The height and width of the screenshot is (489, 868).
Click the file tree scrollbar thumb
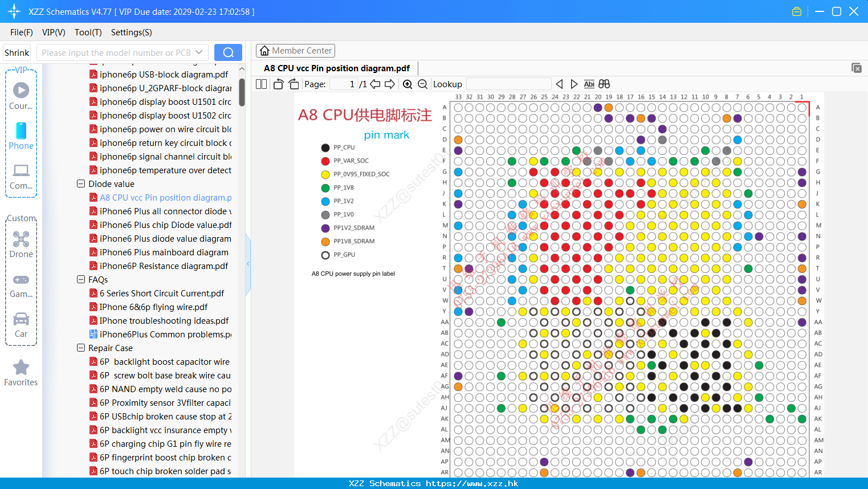coord(242,92)
